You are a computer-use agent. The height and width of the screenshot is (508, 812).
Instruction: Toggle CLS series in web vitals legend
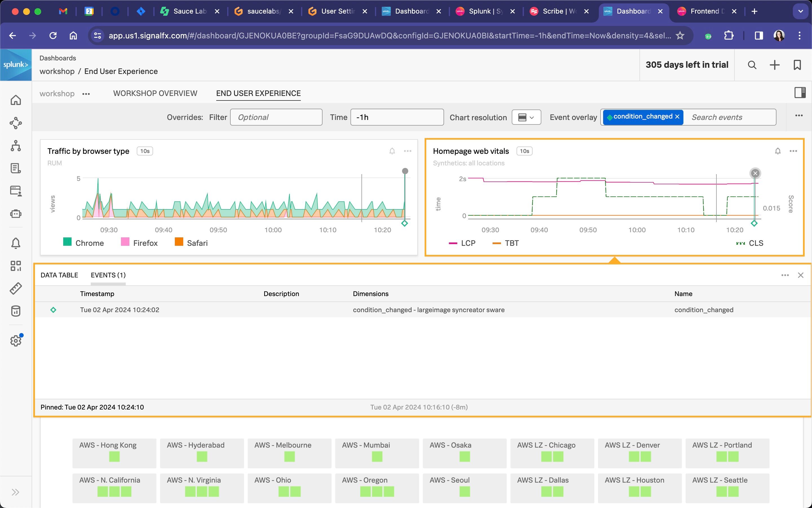pos(750,243)
